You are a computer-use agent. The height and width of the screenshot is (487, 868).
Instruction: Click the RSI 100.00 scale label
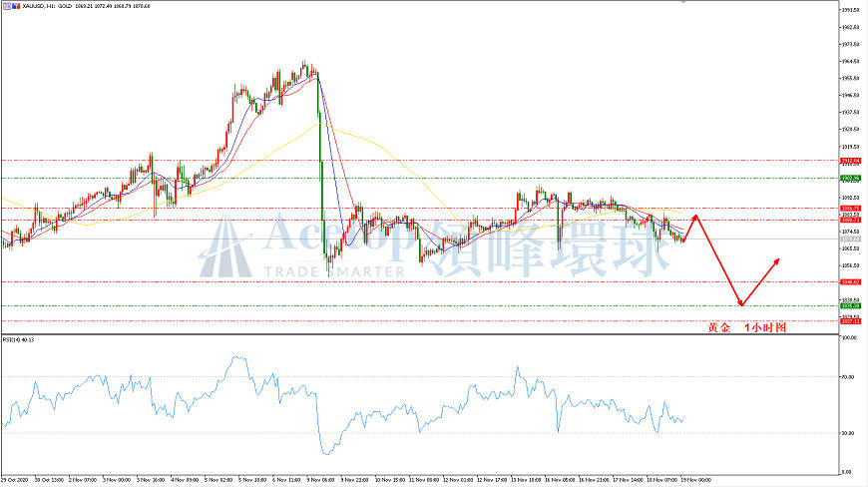coord(849,337)
